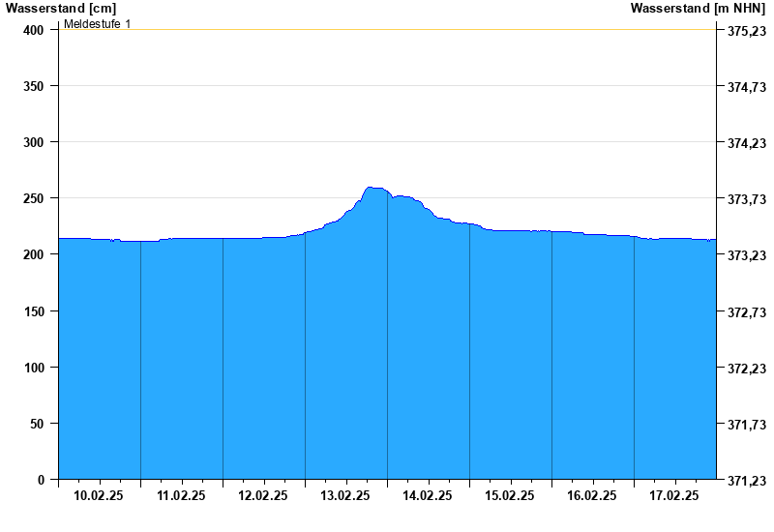Select the 17.02.25 date label

coord(674,495)
